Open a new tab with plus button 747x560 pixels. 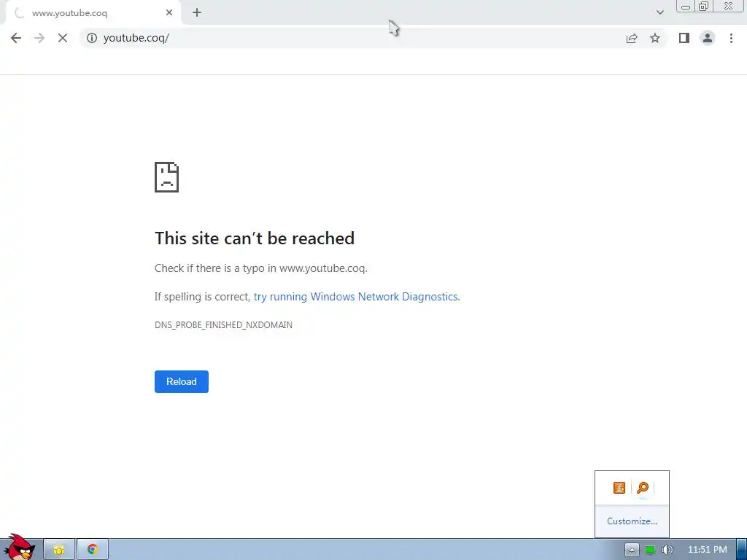(197, 13)
